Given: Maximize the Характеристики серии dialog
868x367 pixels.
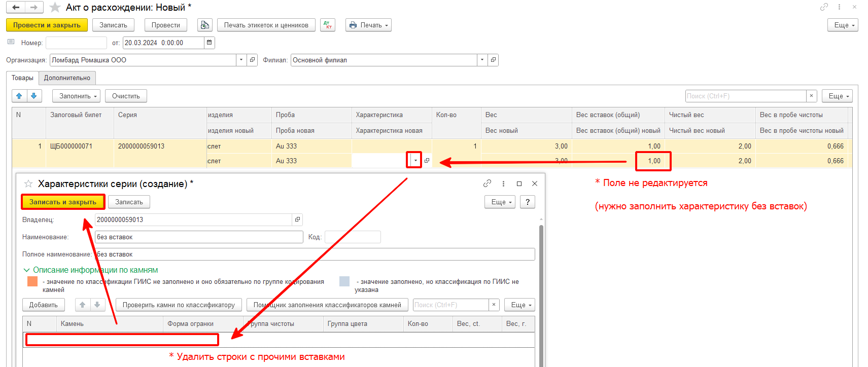Looking at the screenshot, I should [x=519, y=183].
